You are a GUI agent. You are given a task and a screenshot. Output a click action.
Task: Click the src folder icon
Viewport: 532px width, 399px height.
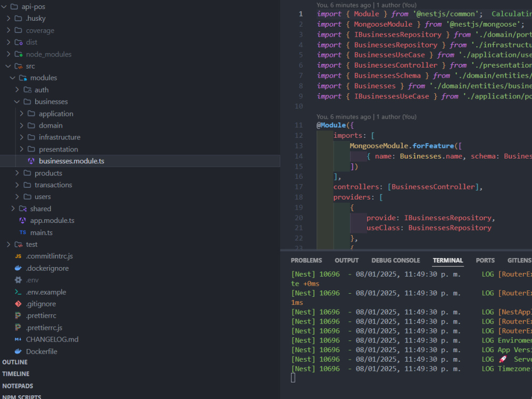tap(18, 66)
